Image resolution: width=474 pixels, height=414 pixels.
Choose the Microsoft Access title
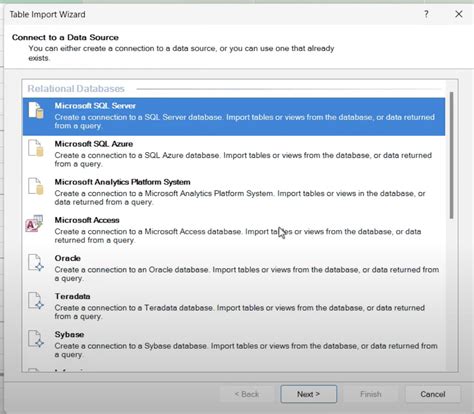(87, 220)
